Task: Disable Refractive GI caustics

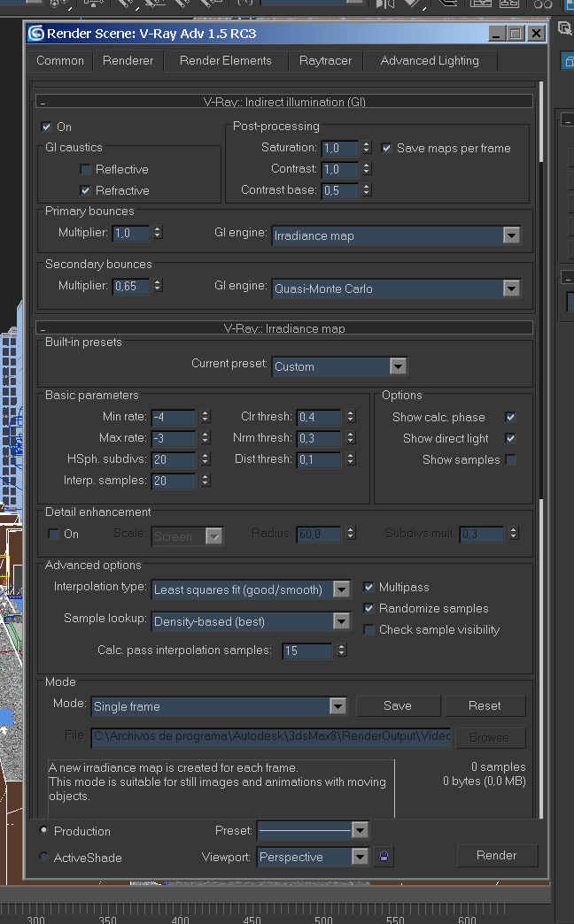Action: [85, 190]
